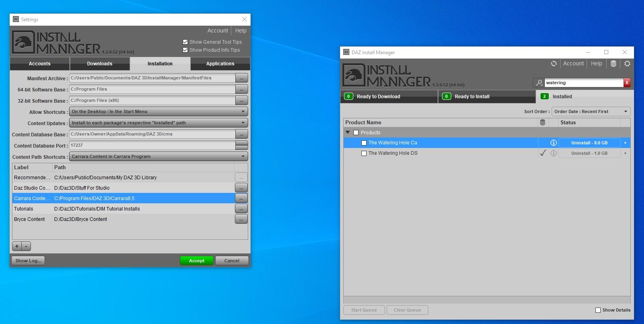The width and height of the screenshot is (644, 324).
Task: Click the Accept button
Action: (x=197, y=261)
